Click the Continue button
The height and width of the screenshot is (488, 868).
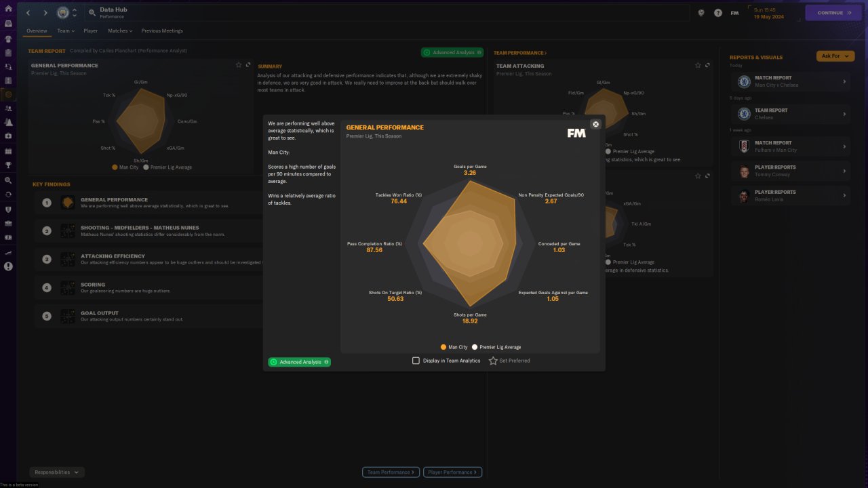[833, 13]
